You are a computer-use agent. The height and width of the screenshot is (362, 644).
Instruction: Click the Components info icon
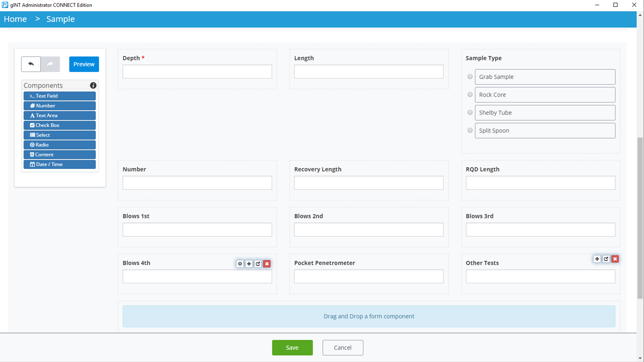(x=93, y=85)
